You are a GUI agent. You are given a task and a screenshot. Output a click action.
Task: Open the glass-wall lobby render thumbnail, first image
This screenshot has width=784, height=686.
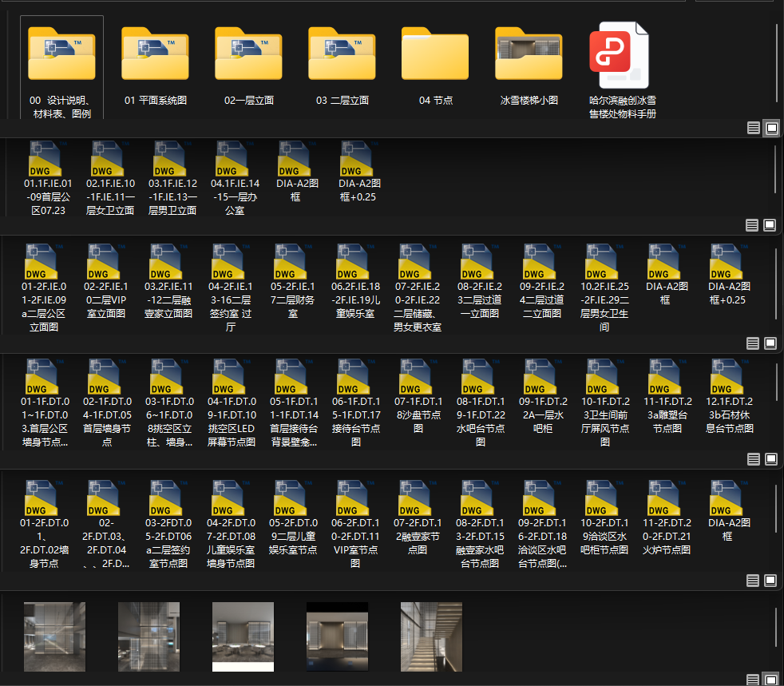(54, 636)
